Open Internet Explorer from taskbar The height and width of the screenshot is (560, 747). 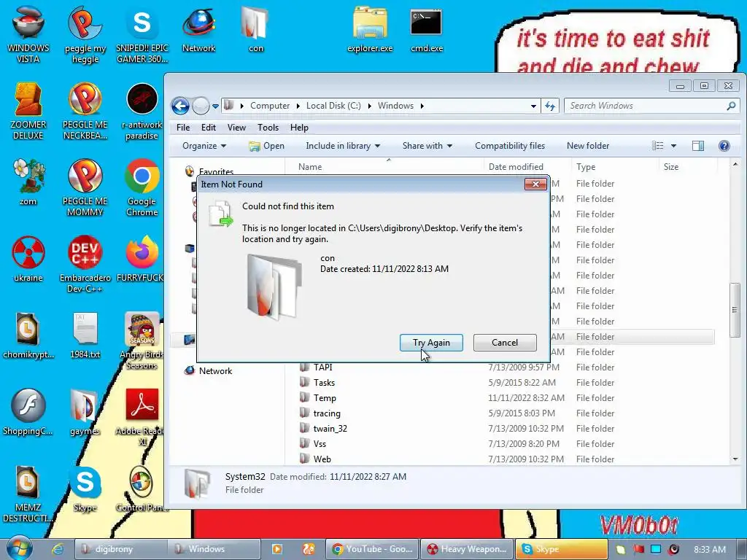coord(58,549)
